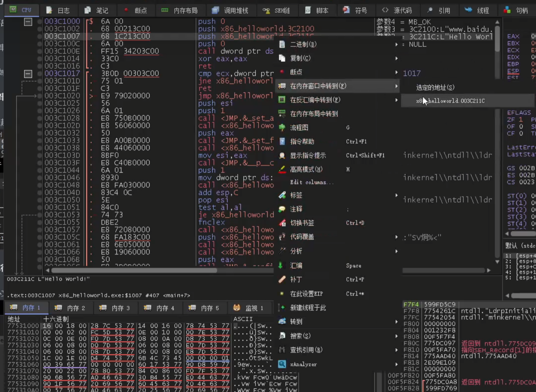This screenshot has height=392, width=536.
Task: Select 在内存窗口中转到 menu entry
Action: point(338,86)
